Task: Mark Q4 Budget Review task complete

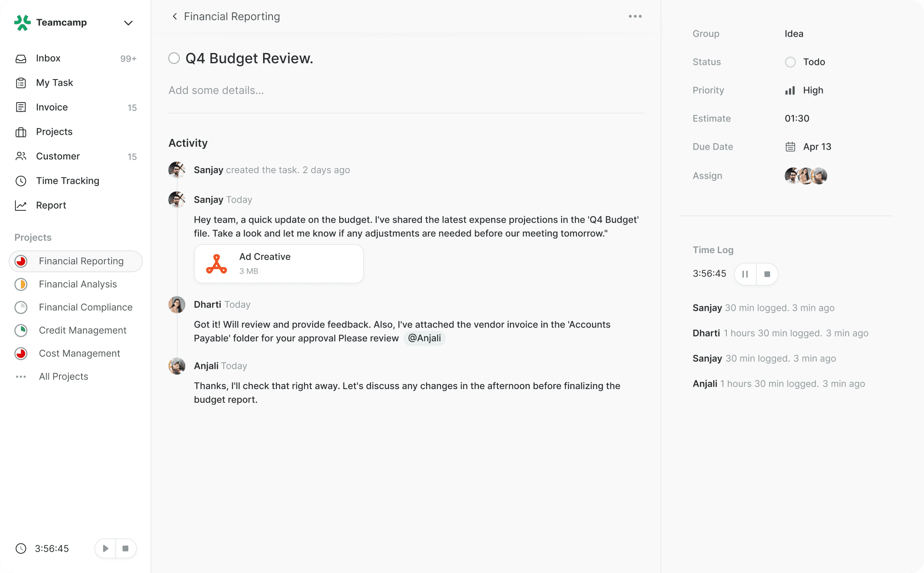Action: 174,59
